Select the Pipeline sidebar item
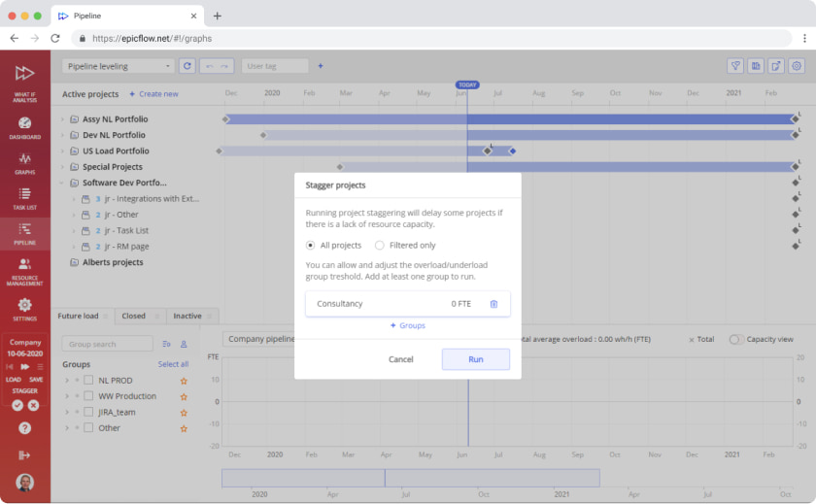This screenshot has height=504, width=816. coord(24,233)
